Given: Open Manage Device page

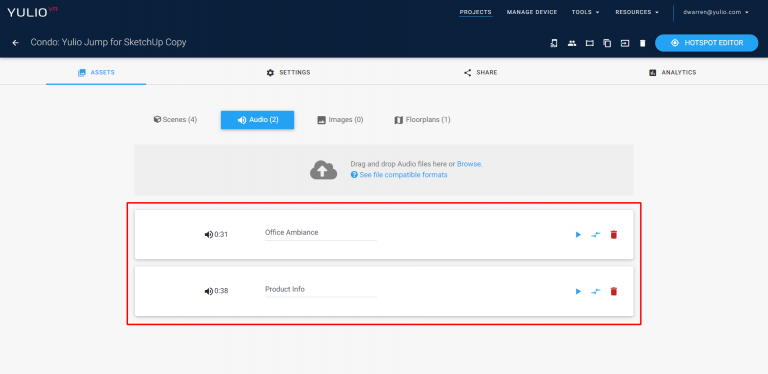Looking at the screenshot, I should [532, 12].
